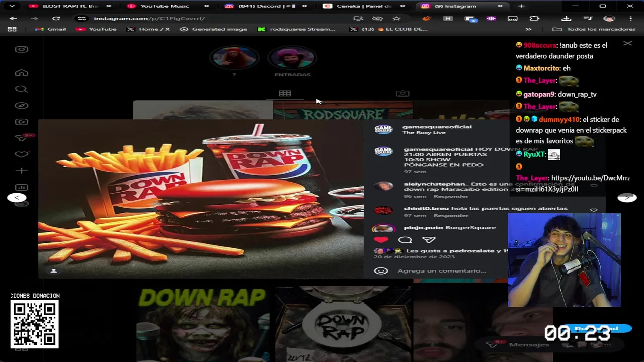Like chinit0.breu's comment

tap(594, 210)
